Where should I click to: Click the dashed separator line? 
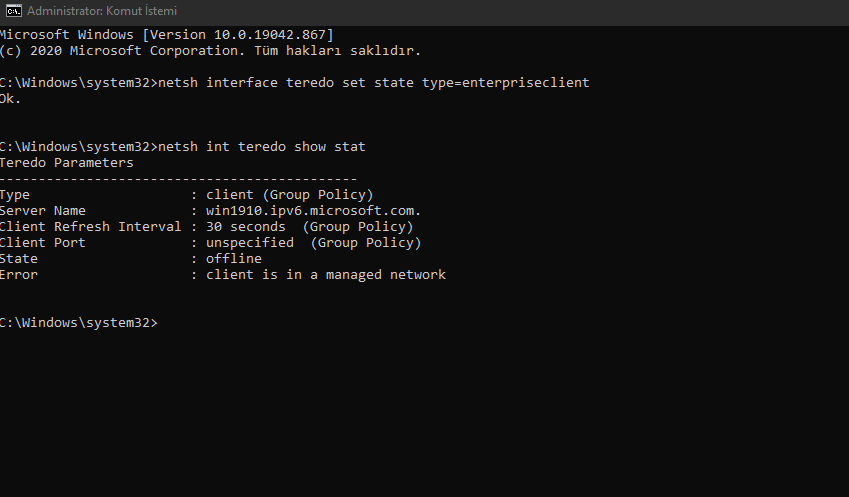178,179
